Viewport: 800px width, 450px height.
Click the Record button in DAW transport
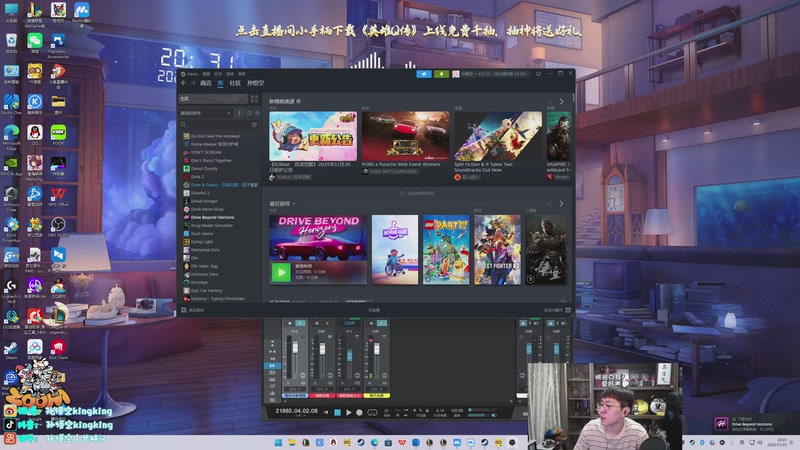click(360, 412)
